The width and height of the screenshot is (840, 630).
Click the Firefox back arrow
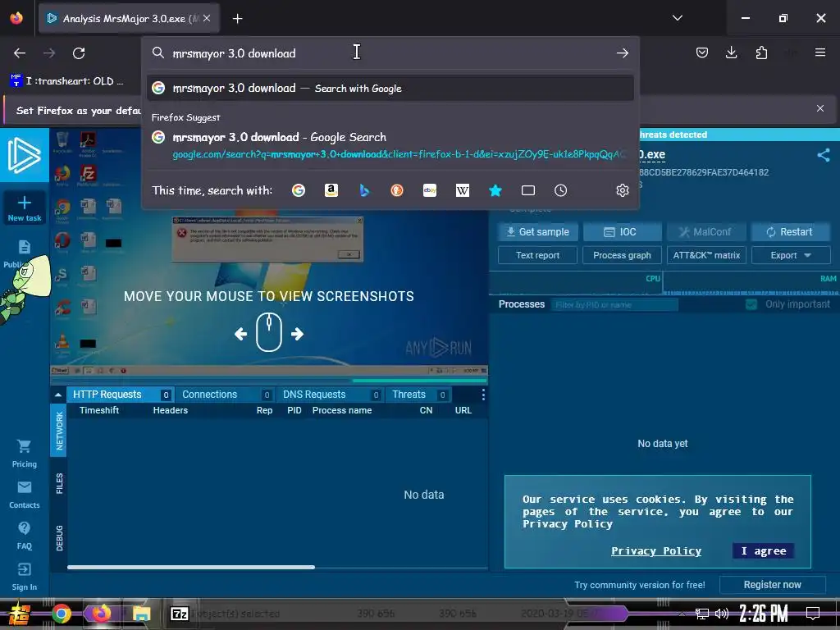20,53
